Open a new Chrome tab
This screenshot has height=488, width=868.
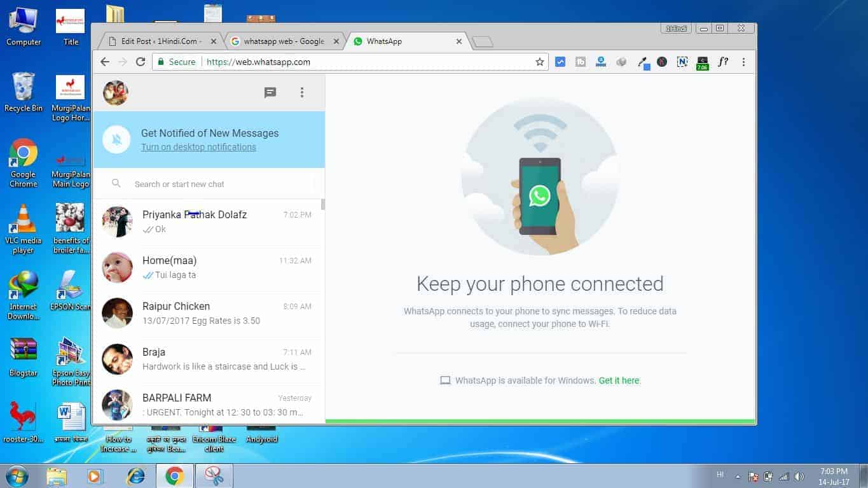click(483, 42)
